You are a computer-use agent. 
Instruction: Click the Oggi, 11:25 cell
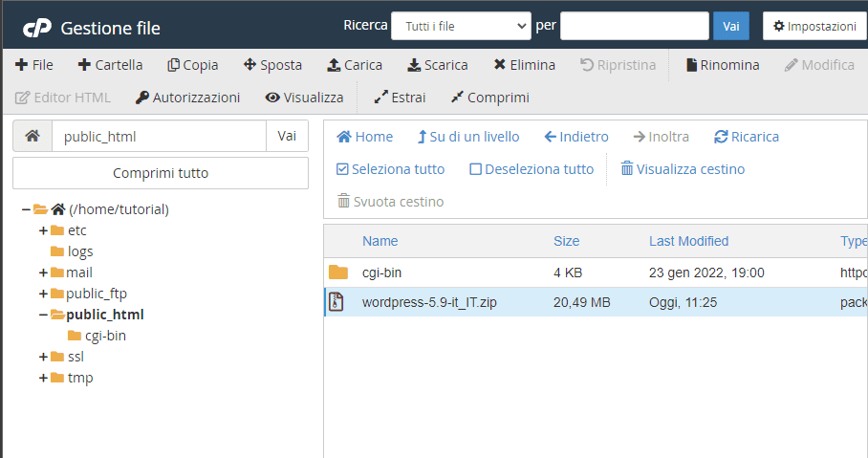(x=683, y=302)
